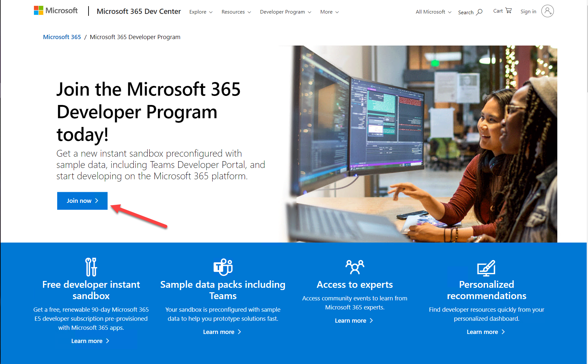Click the Join now button
Image resolution: width=588 pixels, height=364 pixels.
[x=82, y=201]
